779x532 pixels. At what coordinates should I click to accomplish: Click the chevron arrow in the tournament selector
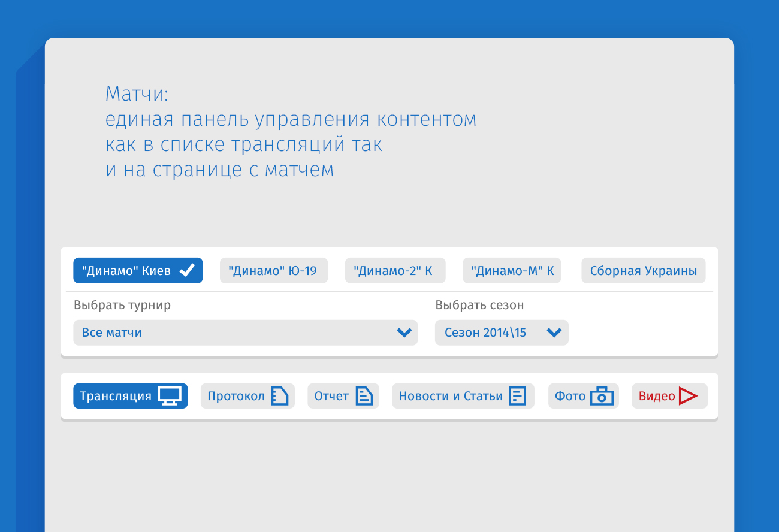(404, 332)
